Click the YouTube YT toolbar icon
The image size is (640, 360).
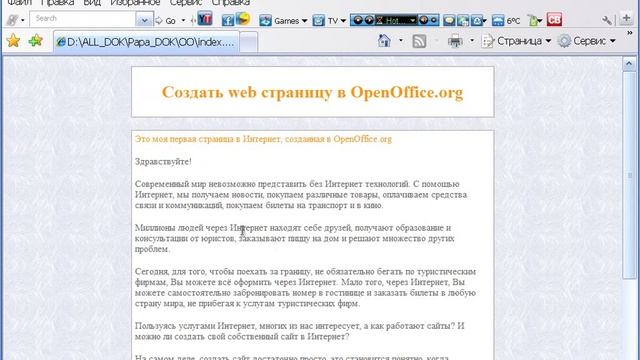[x=205, y=19]
